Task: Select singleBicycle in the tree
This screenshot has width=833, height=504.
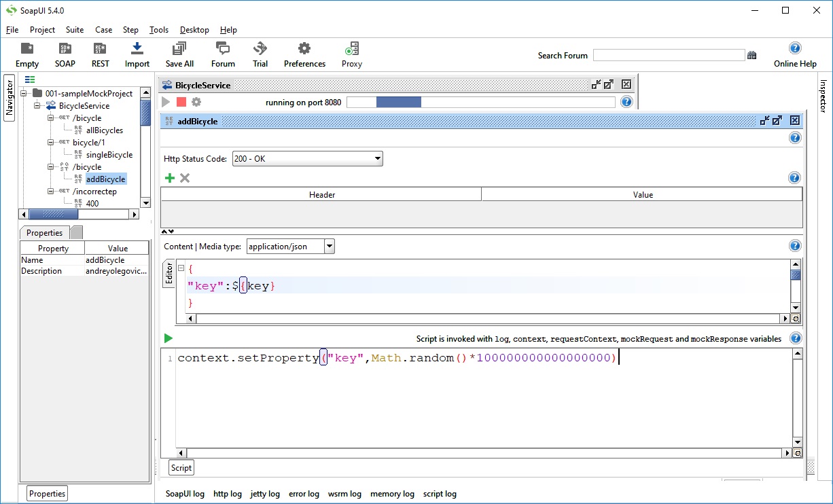Action: pyautogui.click(x=109, y=154)
